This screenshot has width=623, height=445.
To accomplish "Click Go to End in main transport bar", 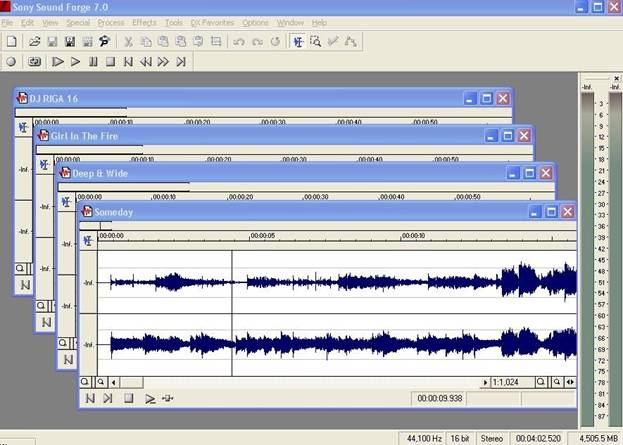I will pyautogui.click(x=181, y=62).
